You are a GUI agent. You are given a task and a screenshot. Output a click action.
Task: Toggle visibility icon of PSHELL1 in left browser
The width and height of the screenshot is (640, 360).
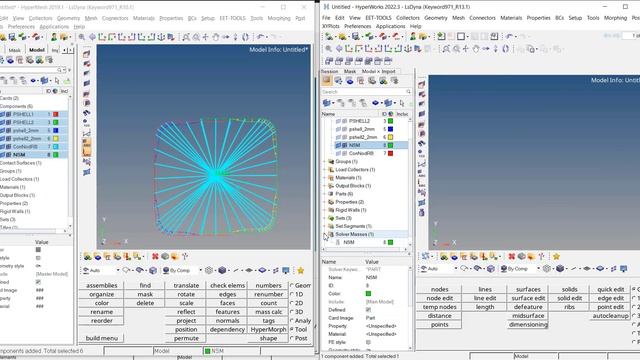tap(2, 114)
